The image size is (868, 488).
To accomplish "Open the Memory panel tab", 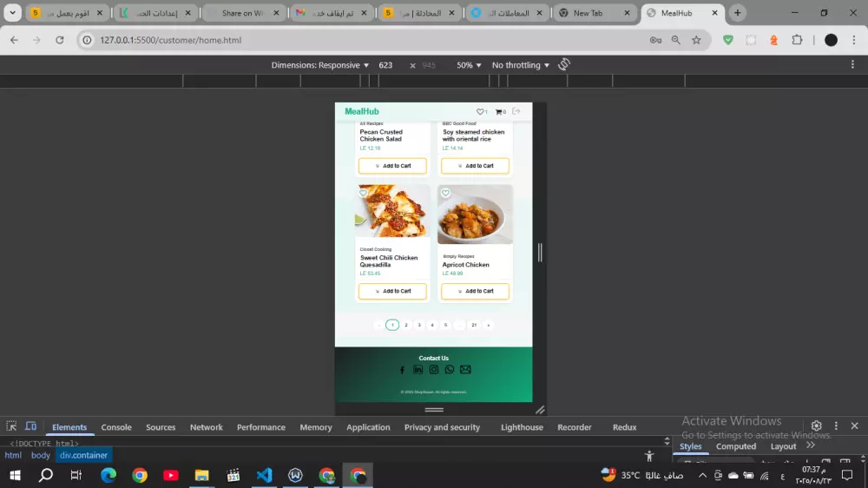I will [316, 427].
